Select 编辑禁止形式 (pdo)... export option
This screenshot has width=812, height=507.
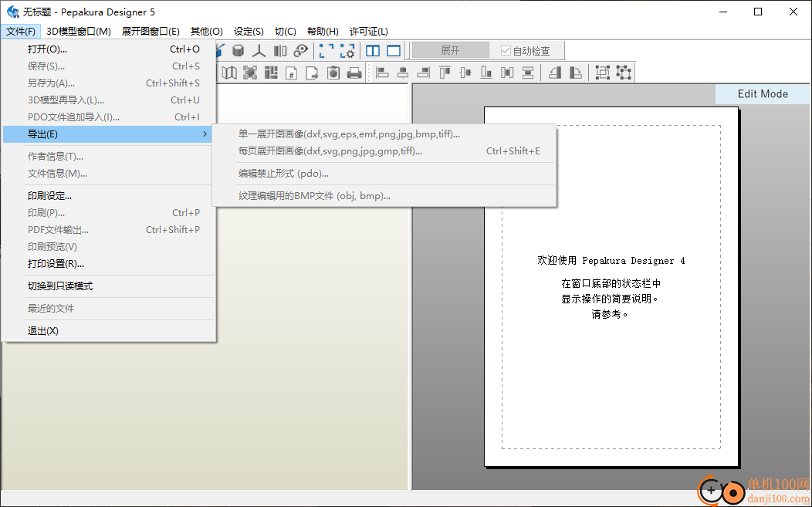pos(384,174)
